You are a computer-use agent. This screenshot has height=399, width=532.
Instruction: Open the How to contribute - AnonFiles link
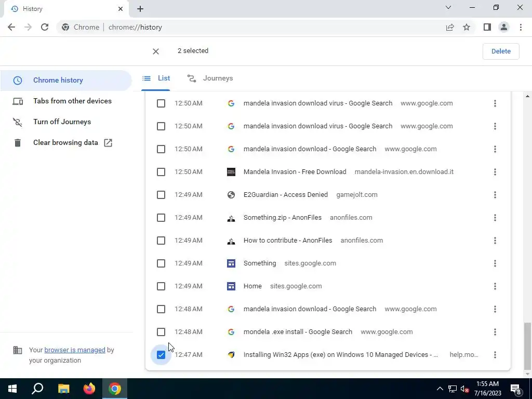tap(288, 241)
